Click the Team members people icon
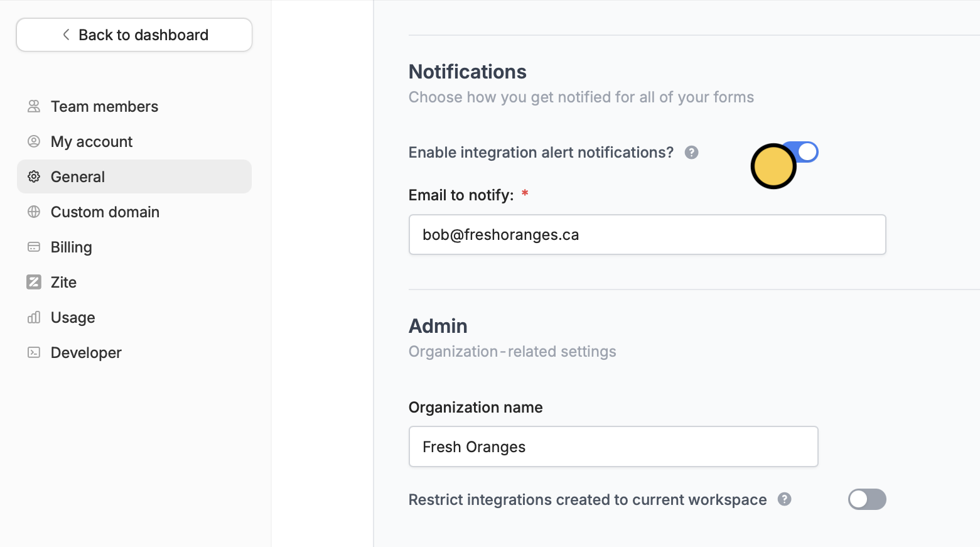 34,106
